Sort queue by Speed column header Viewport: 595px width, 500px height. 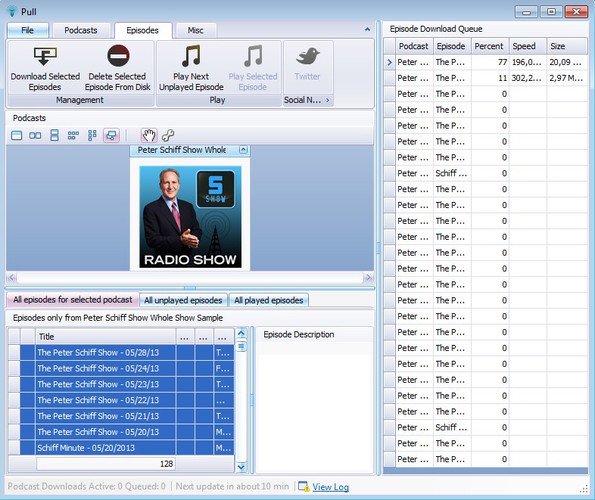[x=527, y=46]
